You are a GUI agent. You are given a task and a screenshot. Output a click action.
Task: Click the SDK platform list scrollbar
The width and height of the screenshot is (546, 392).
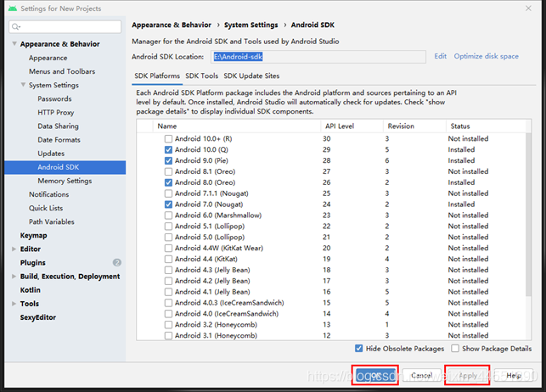point(528,214)
